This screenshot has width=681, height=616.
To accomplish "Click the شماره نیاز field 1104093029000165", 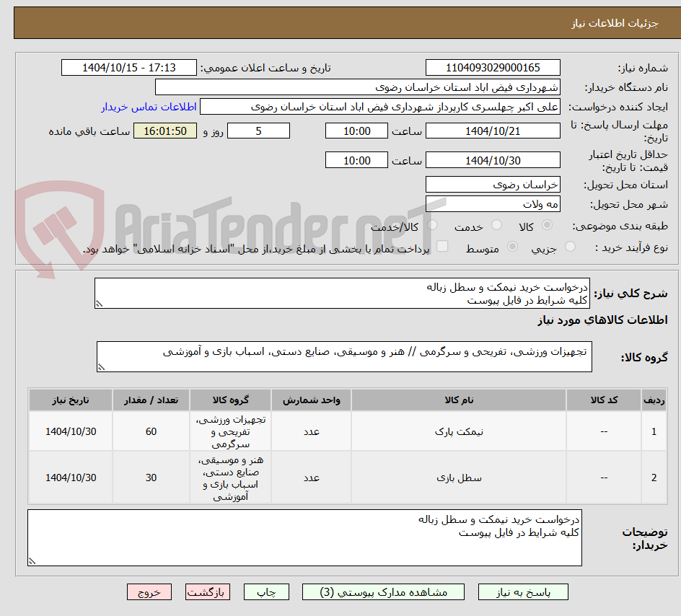I will click(493, 68).
